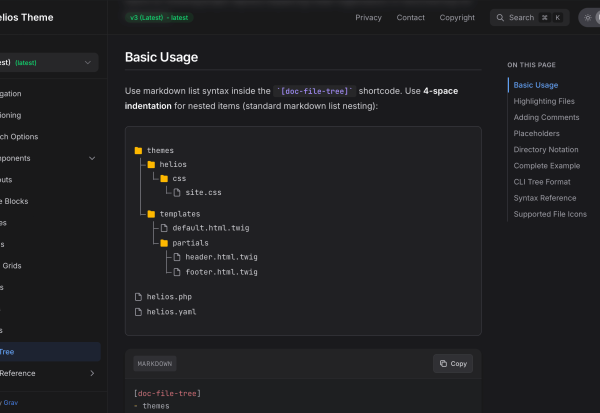Open the Helios Theme site title
This screenshot has height=413, width=600.
(26, 18)
